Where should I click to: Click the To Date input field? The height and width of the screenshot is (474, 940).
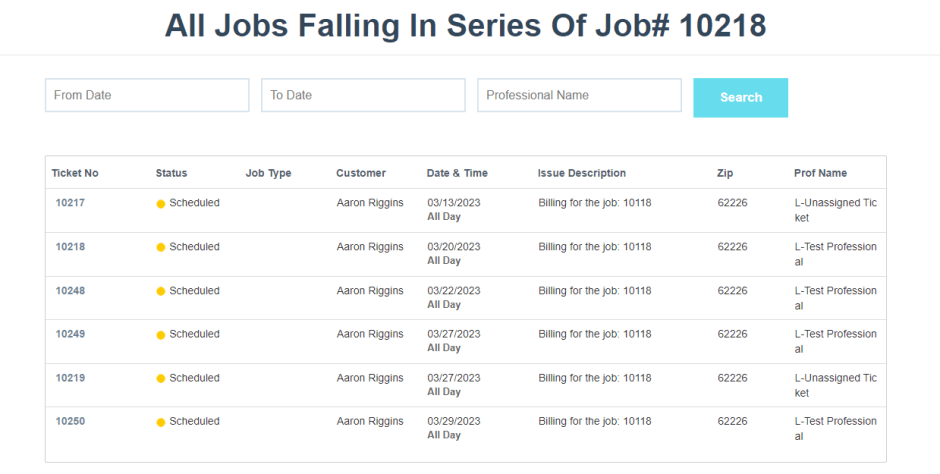tap(363, 95)
